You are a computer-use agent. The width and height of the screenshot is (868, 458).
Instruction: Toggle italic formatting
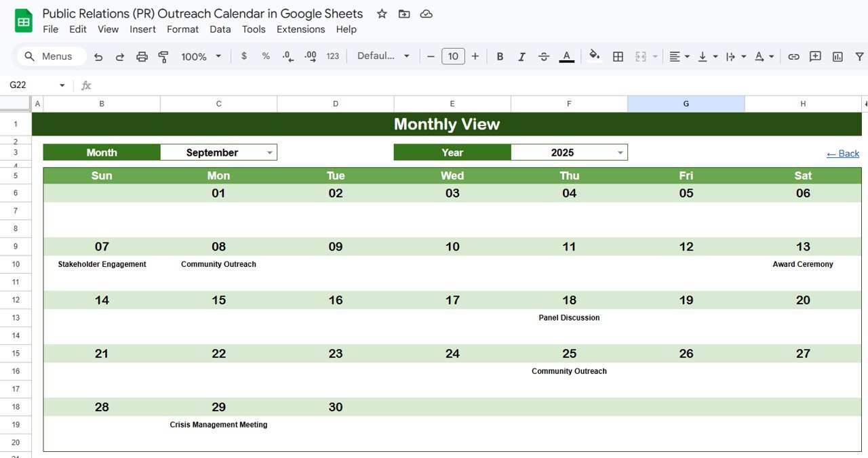pos(521,56)
